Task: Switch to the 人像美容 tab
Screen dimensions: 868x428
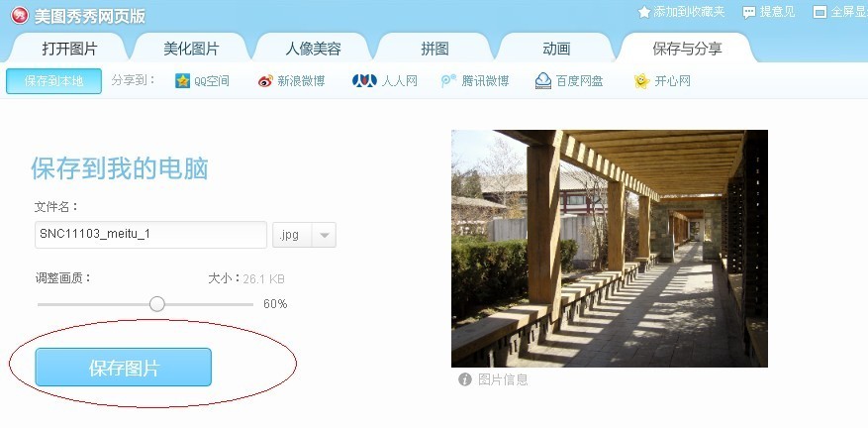Action: 313,49
